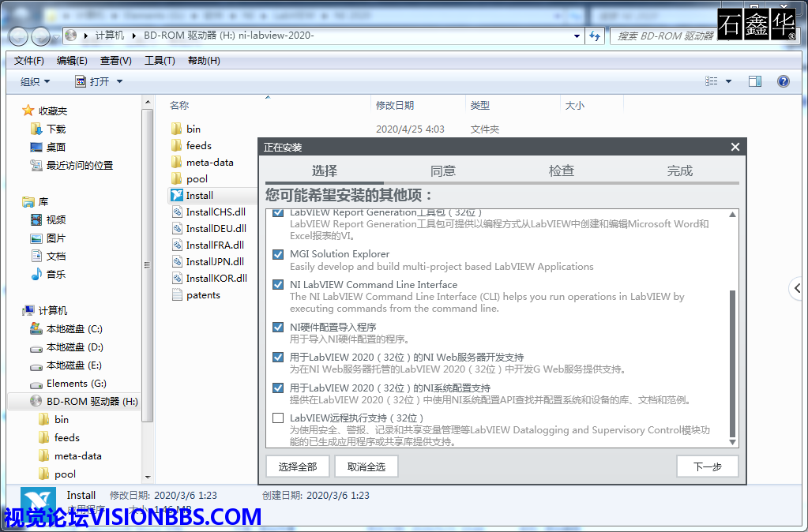Open 工具(T) menu
808x532 pixels.
160,61
